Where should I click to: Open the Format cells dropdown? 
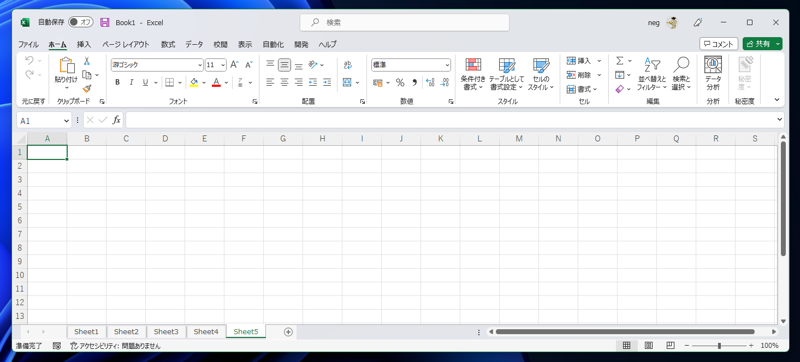coord(595,89)
